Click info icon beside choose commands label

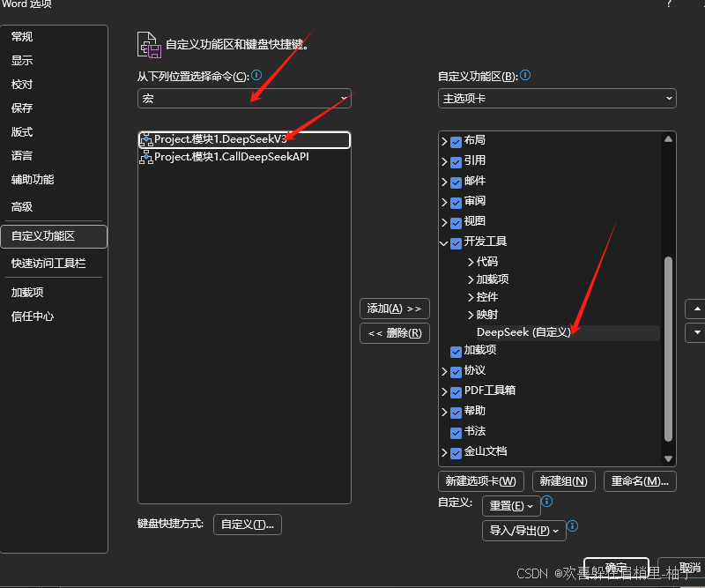(256, 75)
